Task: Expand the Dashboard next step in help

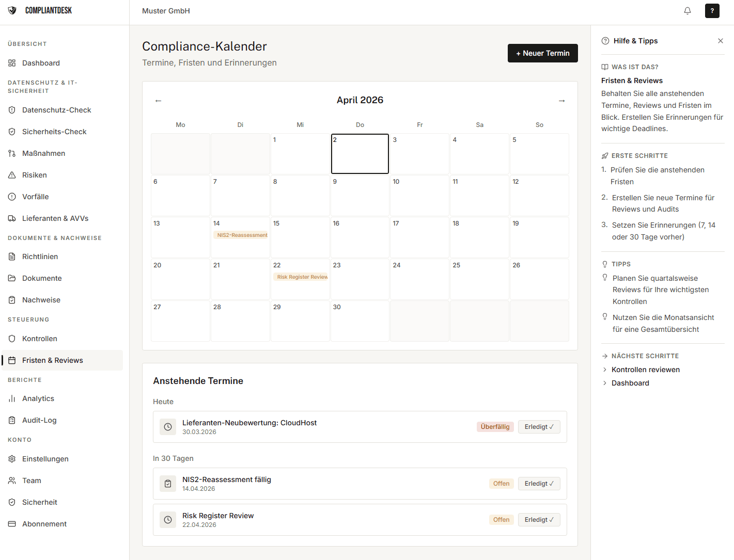Action: tap(630, 383)
